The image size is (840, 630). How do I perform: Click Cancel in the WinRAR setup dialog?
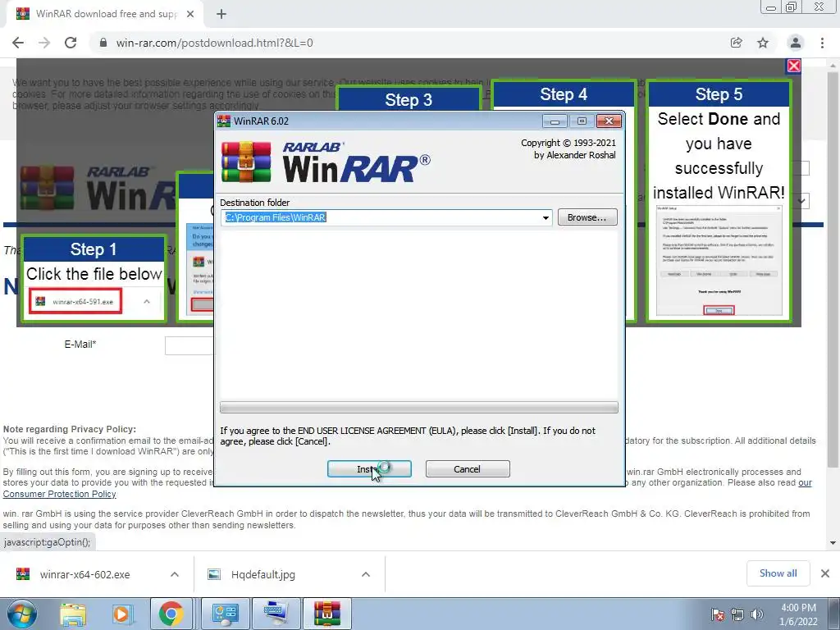[x=467, y=468]
